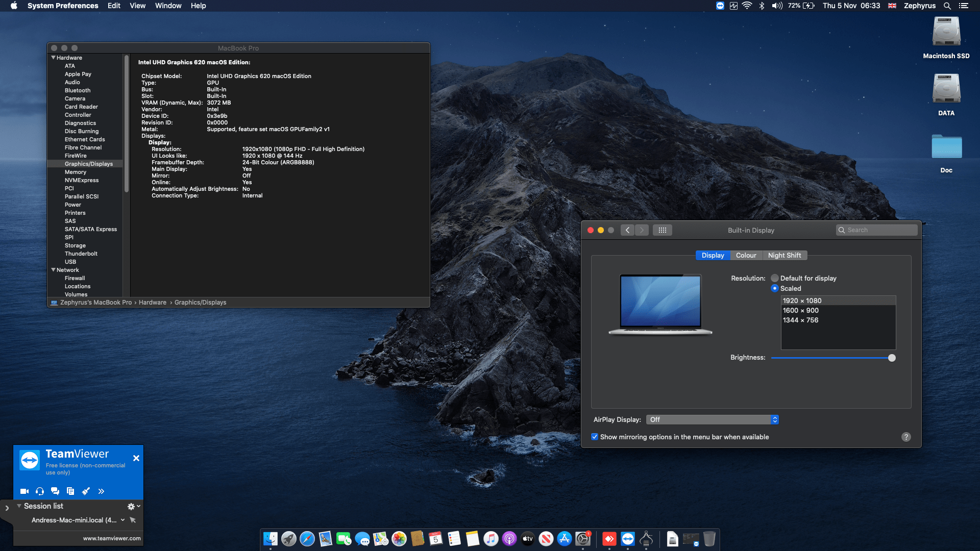The width and height of the screenshot is (980, 551).
Task: Open App Store from the Dock
Action: (565, 539)
